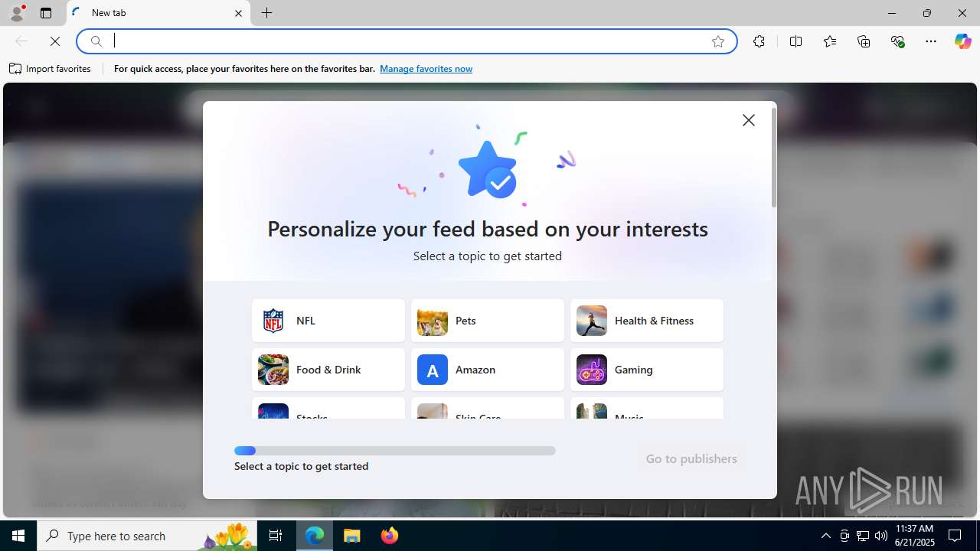Screen dimensions: 980x551
Task: Open the Favorites hub icon
Action: (x=830, y=41)
